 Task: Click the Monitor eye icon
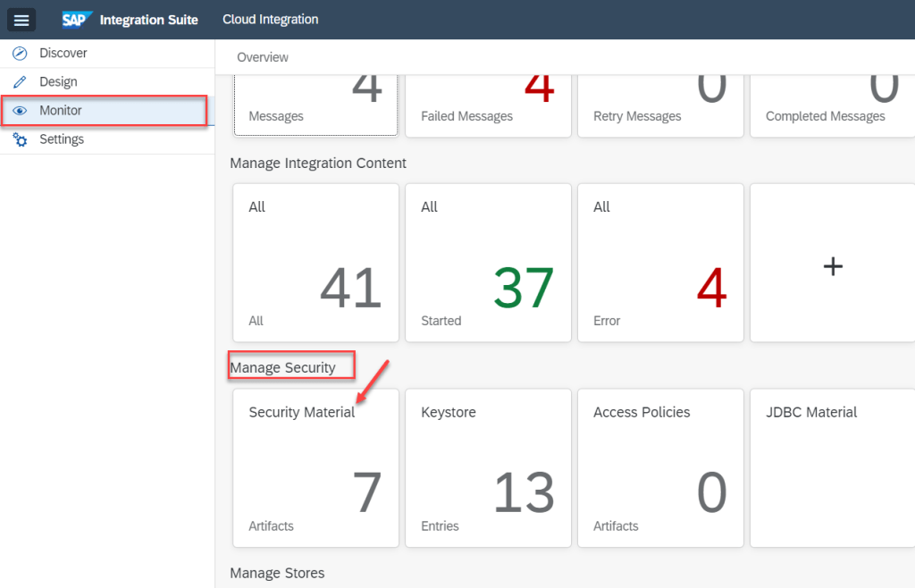pyautogui.click(x=20, y=111)
